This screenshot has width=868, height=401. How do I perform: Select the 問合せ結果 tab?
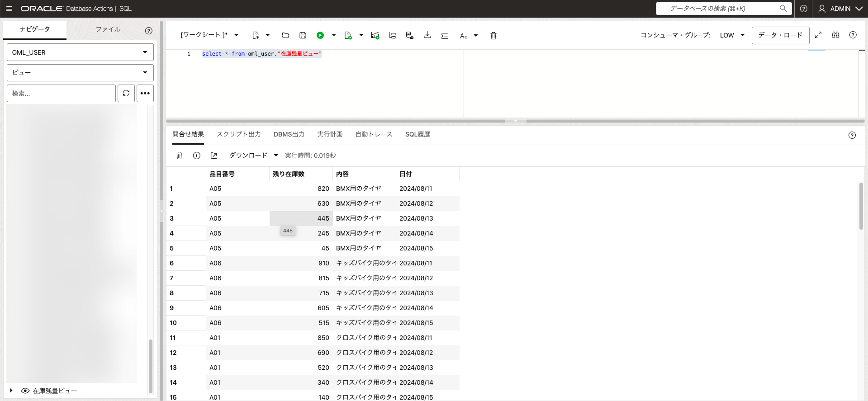click(x=188, y=134)
